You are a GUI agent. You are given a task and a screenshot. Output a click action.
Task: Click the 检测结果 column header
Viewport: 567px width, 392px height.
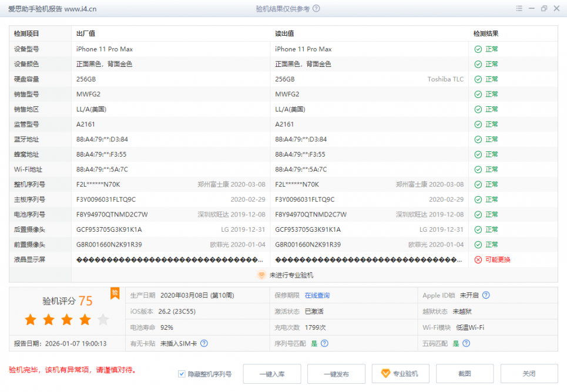point(486,34)
